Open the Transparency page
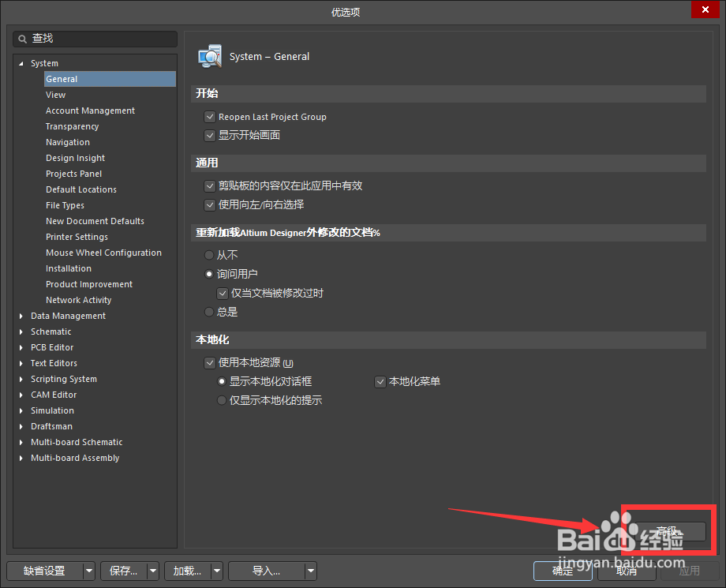 [x=73, y=126]
